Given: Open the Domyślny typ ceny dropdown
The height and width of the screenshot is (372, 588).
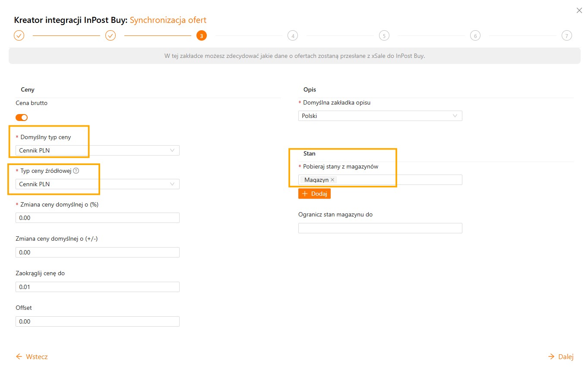Looking at the screenshot, I should 97,150.
